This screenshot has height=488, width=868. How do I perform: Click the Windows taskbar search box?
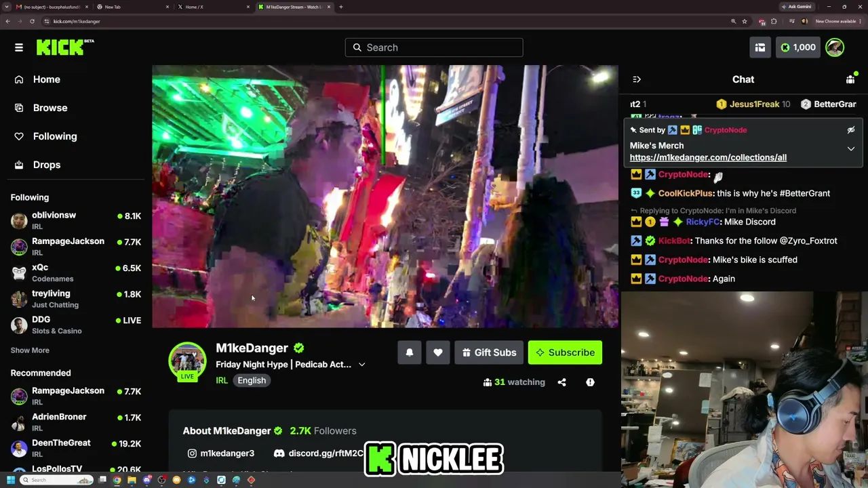(57, 480)
